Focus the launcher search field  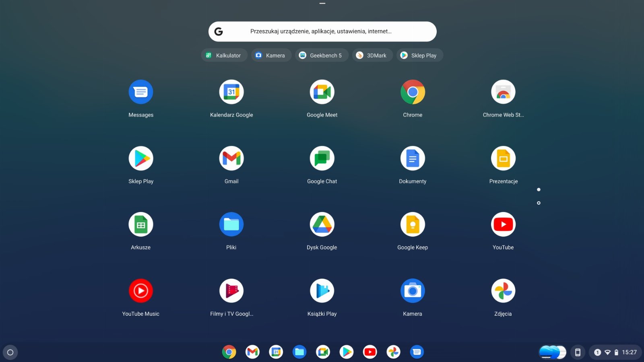322,31
